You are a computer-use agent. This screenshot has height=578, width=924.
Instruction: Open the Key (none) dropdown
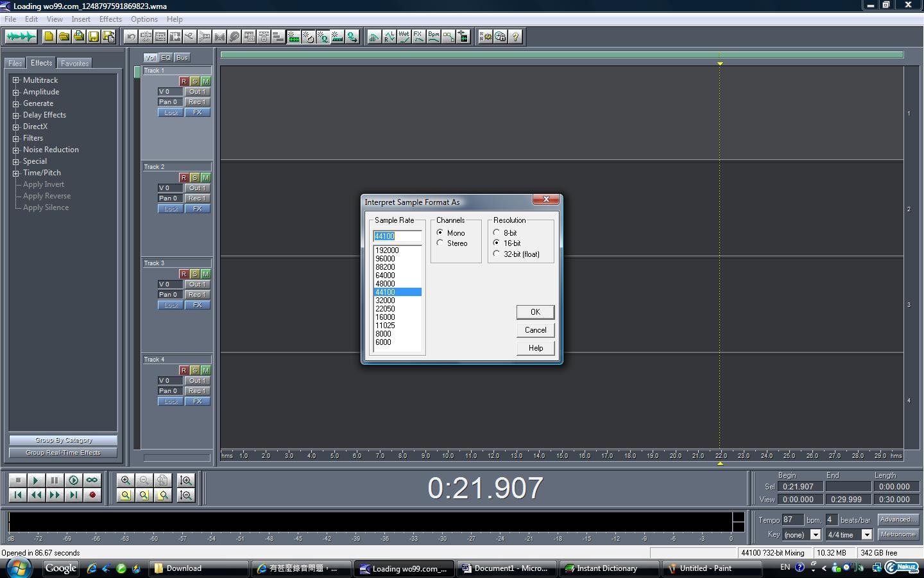pyautogui.click(x=816, y=534)
